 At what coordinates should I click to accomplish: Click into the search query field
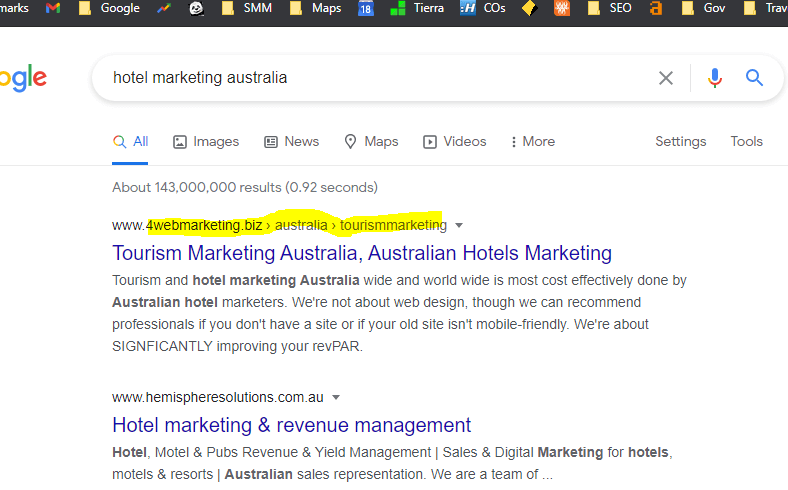coord(377,78)
